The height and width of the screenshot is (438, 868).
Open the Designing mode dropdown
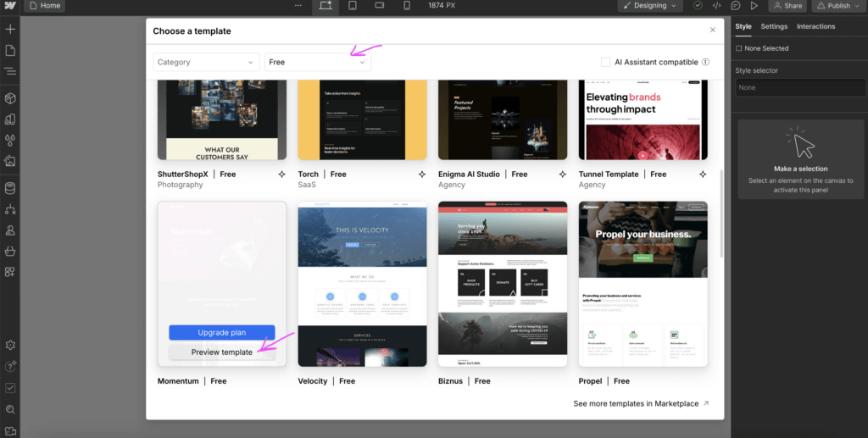(x=650, y=6)
